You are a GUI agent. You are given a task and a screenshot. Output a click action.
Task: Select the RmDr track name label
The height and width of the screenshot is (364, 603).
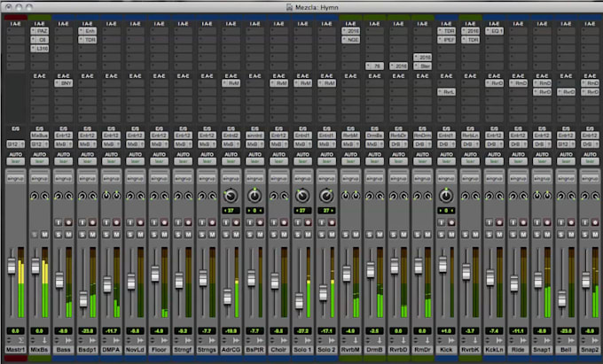(x=422, y=350)
